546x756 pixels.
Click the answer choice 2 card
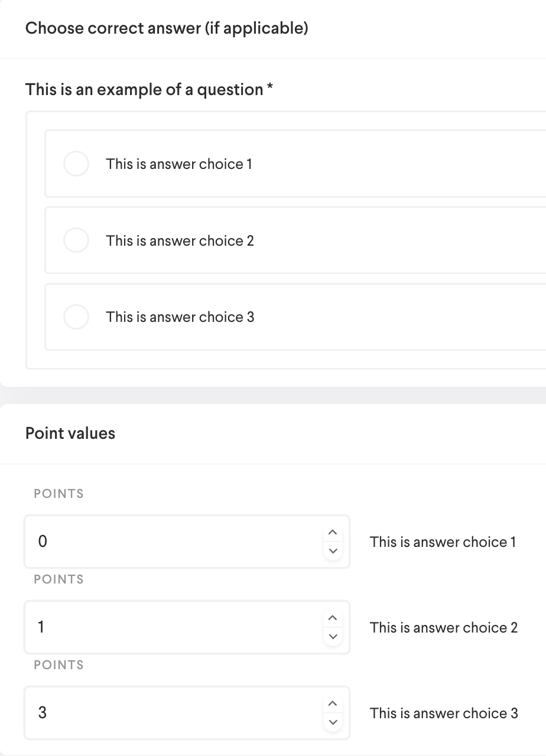tap(266, 240)
